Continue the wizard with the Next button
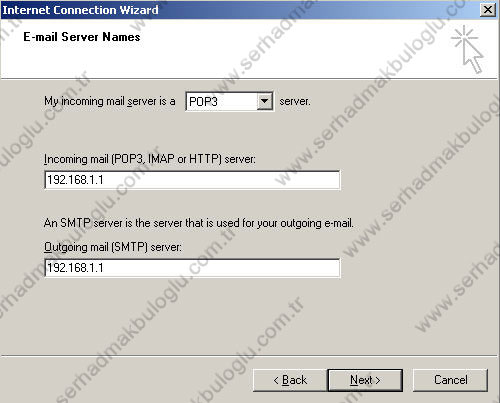 tap(365, 380)
